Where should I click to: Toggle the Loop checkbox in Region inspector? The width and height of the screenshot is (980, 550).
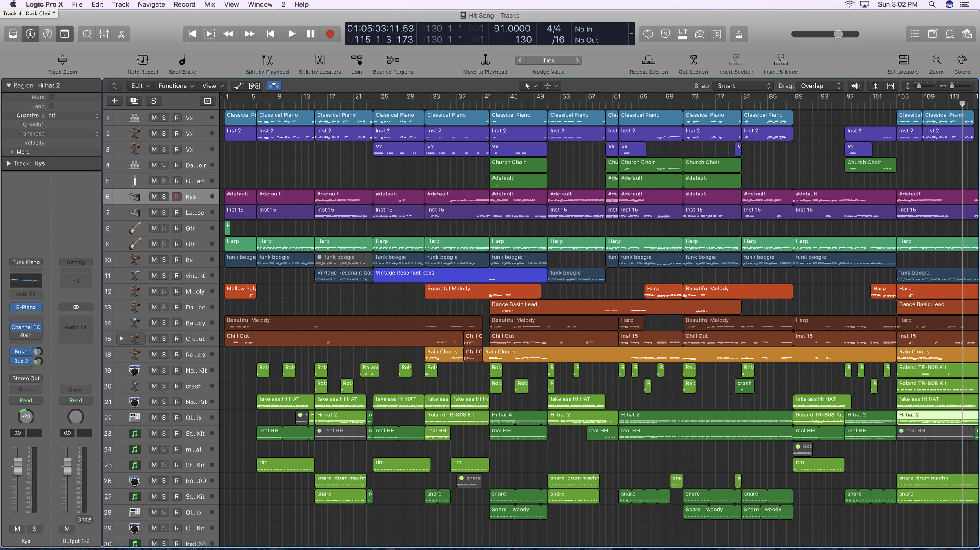click(x=51, y=106)
